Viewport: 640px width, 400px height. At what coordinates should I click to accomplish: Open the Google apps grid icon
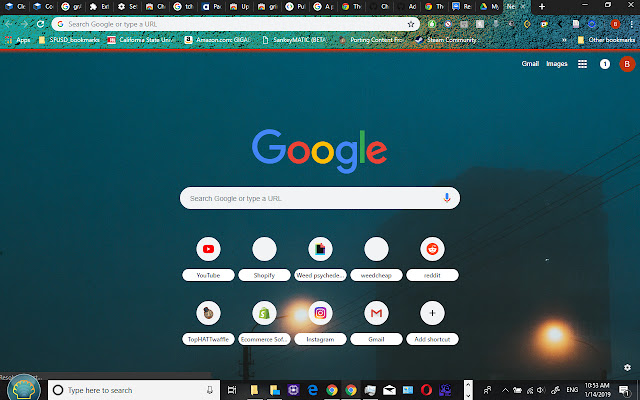point(582,64)
